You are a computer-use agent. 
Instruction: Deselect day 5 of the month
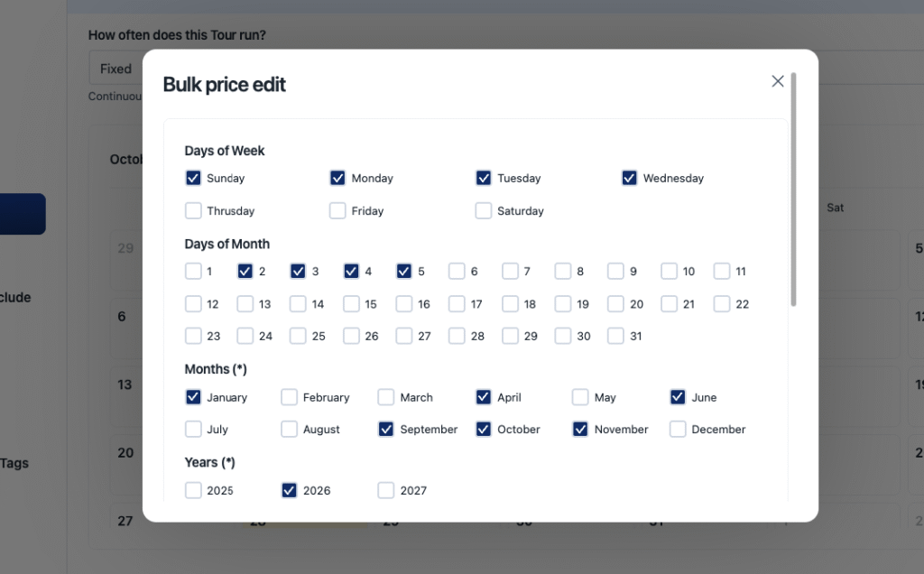click(x=404, y=271)
